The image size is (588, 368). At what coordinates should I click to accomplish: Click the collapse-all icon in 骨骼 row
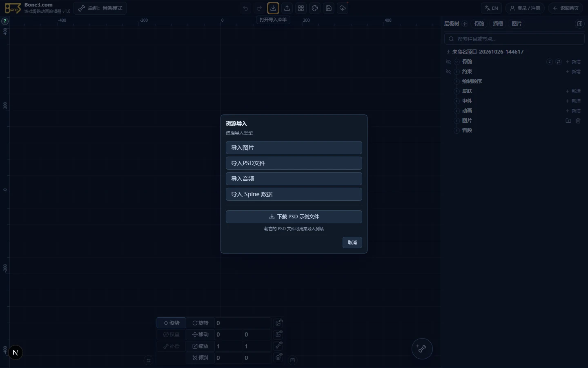[x=550, y=62]
